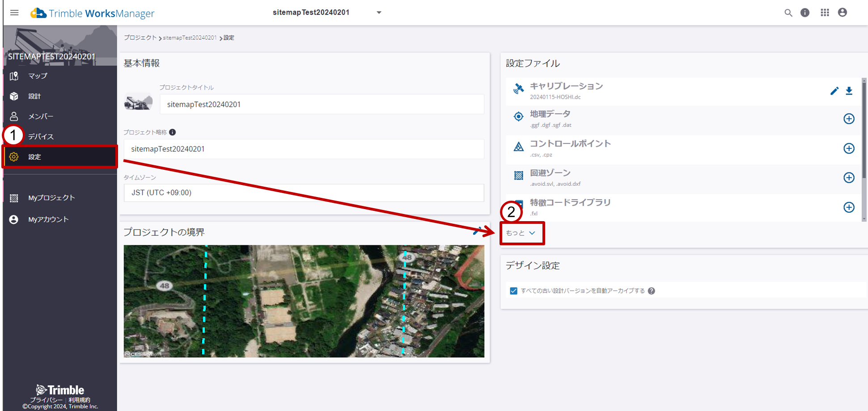Expand the もっと section
The image size is (868, 411).
coord(521,233)
